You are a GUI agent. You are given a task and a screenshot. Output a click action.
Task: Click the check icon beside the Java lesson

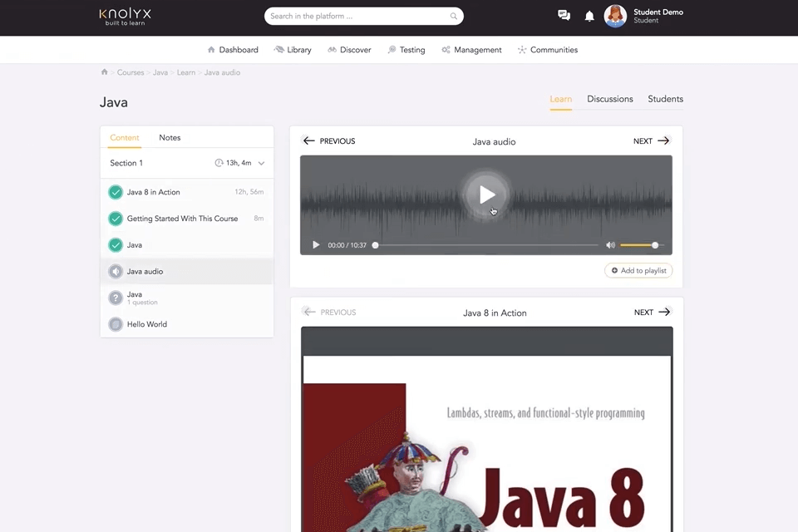(x=116, y=245)
